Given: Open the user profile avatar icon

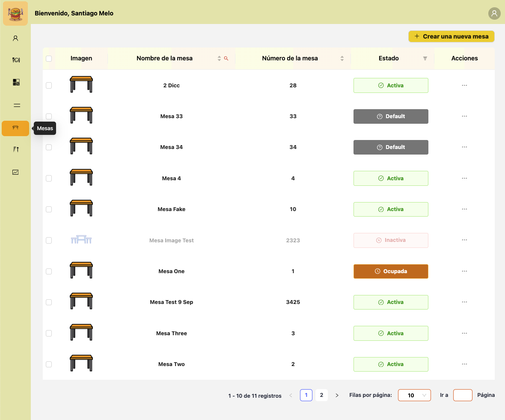Looking at the screenshot, I should click(494, 13).
